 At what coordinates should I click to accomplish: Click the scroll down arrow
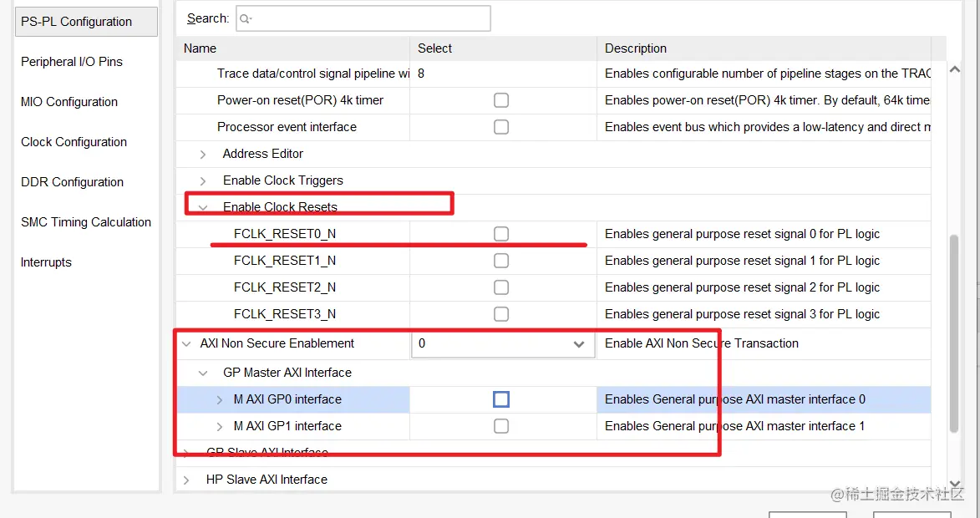point(954,483)
